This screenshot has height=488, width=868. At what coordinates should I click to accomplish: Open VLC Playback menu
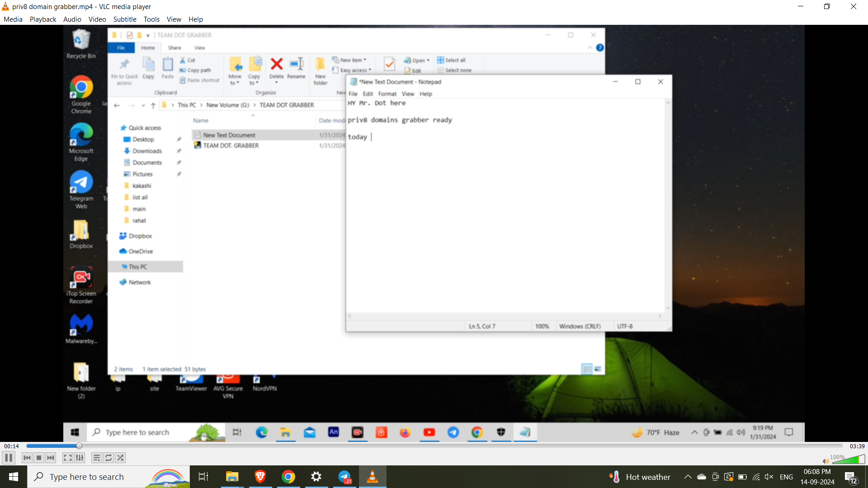click(x=43, y=19)
